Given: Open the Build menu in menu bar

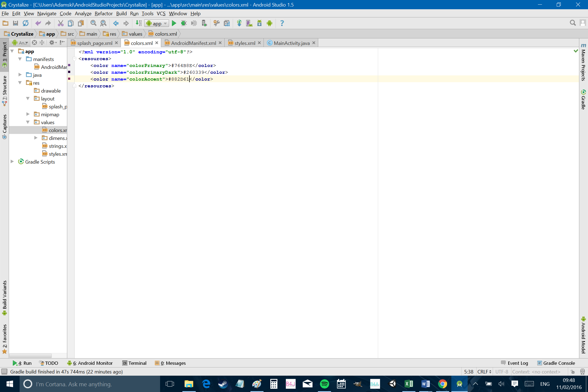Looking at the screenshot, I should coord(121,14).
